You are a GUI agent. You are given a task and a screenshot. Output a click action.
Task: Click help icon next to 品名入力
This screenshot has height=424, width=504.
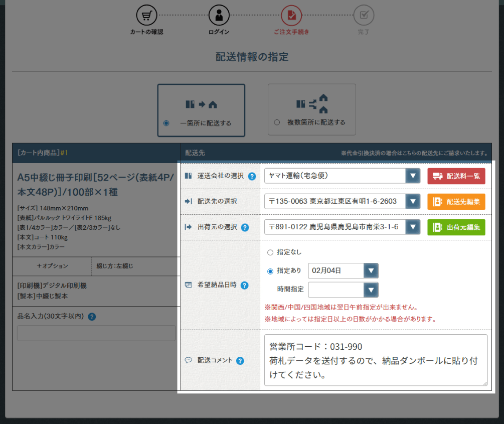[92, 317]
